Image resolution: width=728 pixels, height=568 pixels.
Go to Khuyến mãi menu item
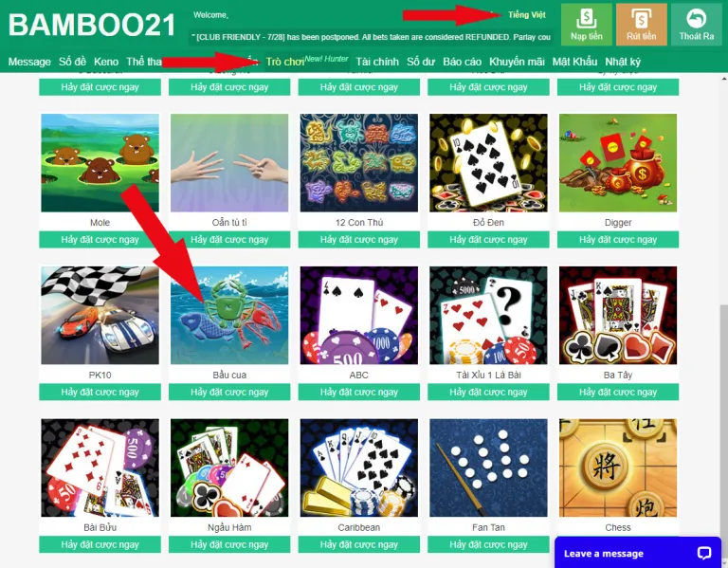coord(517,62)
